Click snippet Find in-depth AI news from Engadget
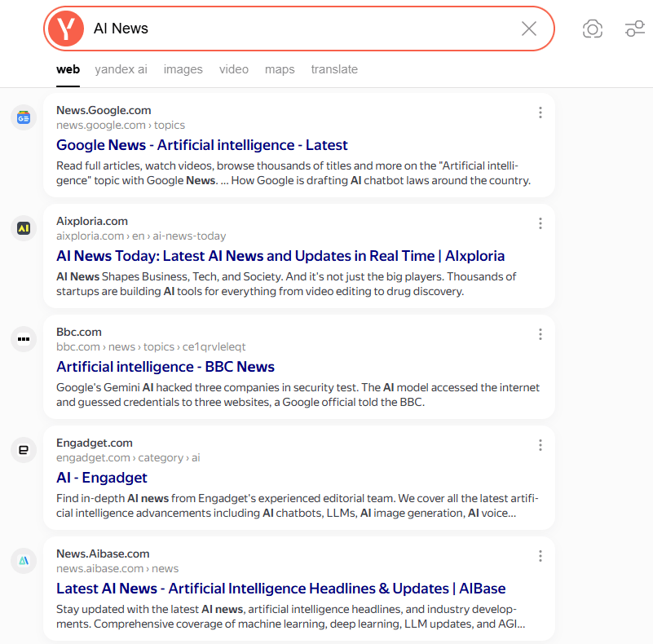Image resolution: width=653 pixels, height=644 pixels. coord(298,505)
